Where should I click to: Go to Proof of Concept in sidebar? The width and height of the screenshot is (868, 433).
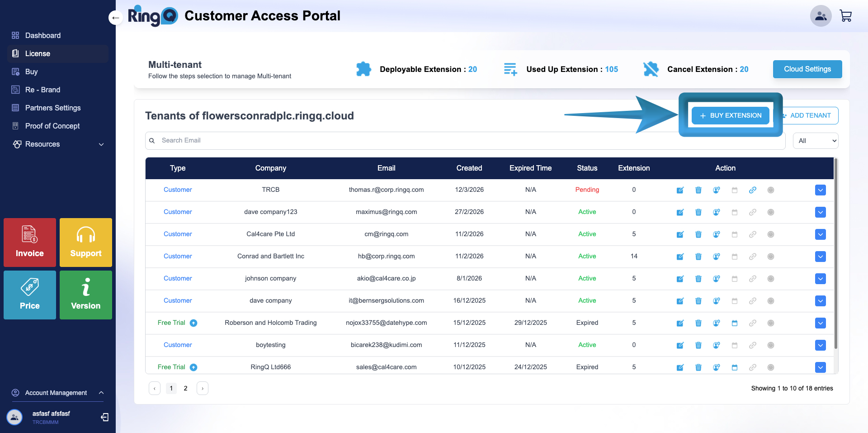pos(52,126)
